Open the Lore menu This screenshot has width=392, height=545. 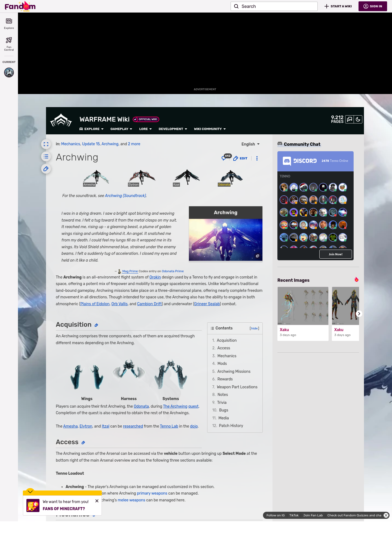tap(145, 129)
